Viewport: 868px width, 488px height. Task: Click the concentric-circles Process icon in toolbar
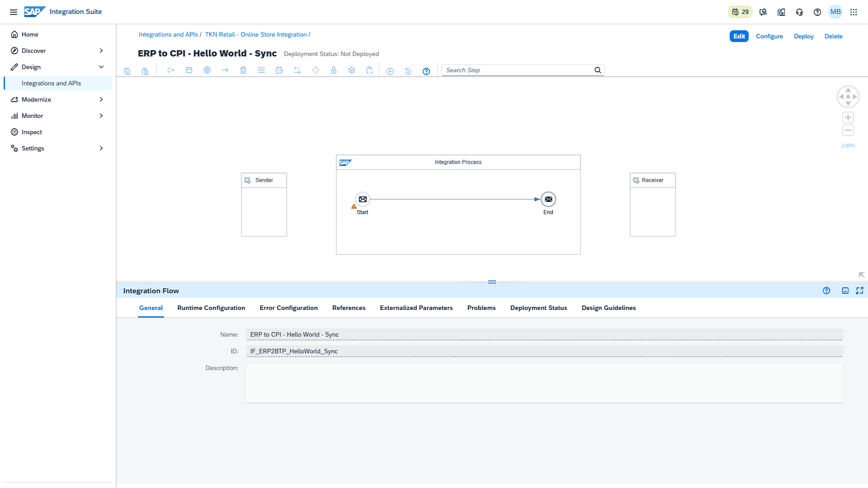point(207,70)
